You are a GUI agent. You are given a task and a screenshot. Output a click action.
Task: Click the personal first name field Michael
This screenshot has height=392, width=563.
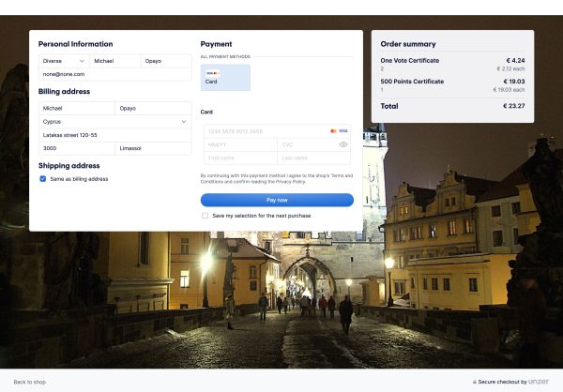[114, 61]
